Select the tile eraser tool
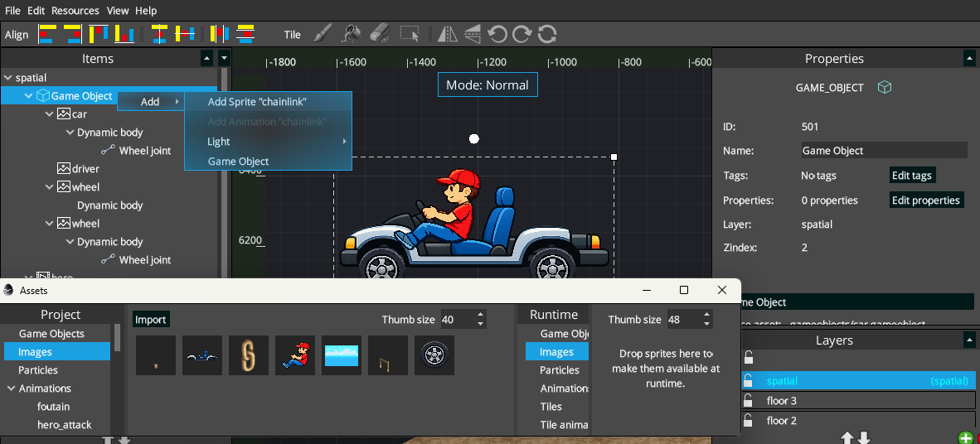Viewport: 980px width, 444px height. (380, 34)
